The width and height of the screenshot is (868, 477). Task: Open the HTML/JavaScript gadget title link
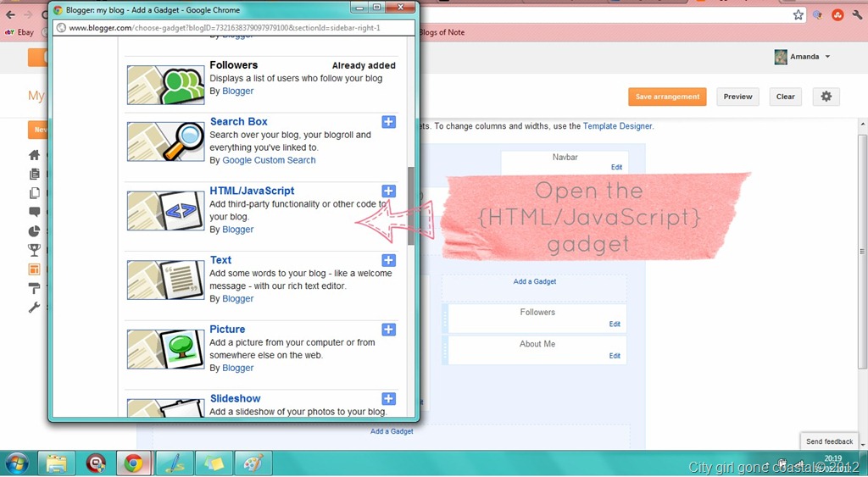pos(252,191)
